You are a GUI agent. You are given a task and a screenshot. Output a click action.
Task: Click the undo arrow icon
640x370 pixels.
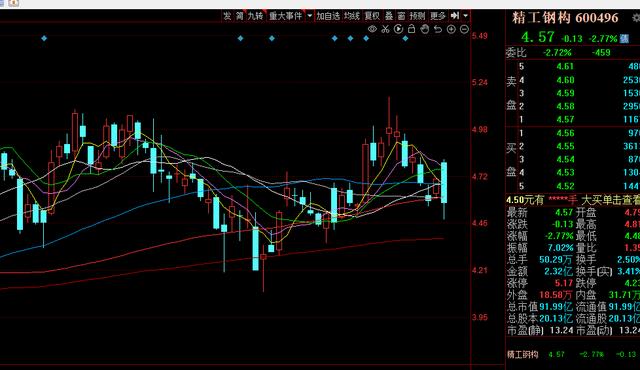(438, 29)
